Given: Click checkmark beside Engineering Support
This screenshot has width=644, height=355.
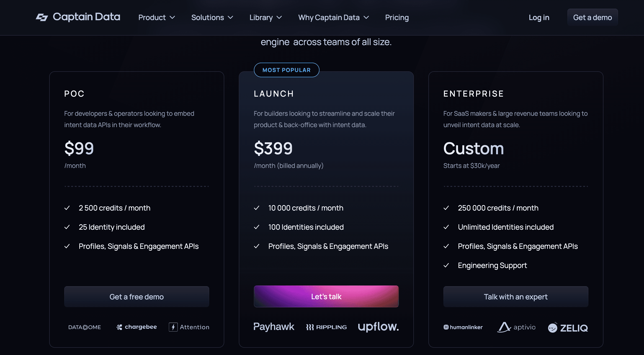Looking at the screenshot, I should [446, 265].
